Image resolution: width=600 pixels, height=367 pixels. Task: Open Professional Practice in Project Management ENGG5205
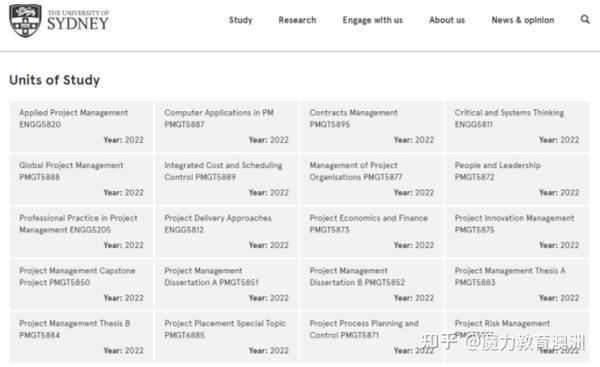pos(82,232)
